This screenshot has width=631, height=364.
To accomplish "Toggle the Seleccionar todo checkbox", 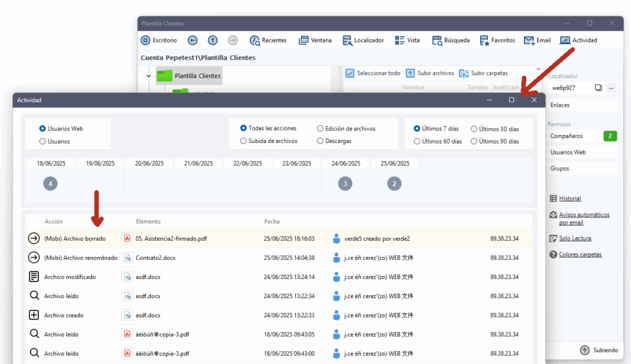I will click(350, 73).
